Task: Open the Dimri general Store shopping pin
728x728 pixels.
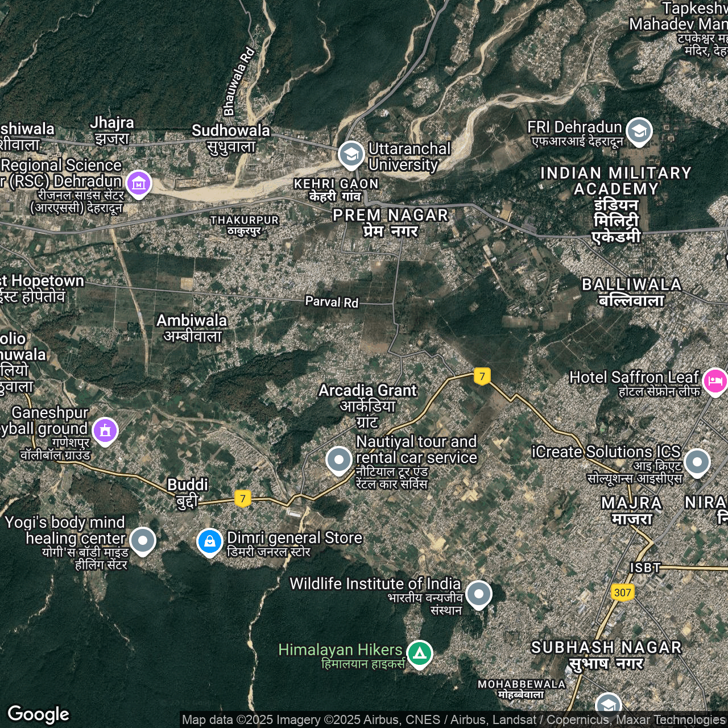Action: [x=209, y=541]
